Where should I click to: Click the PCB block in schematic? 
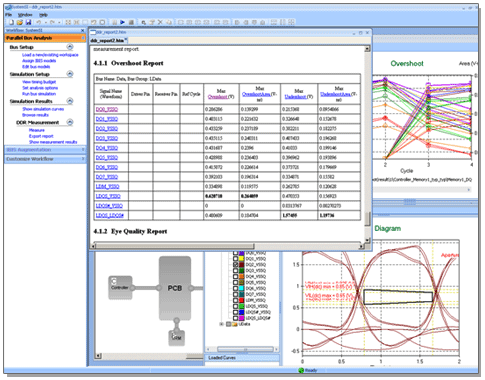point(175,288)
